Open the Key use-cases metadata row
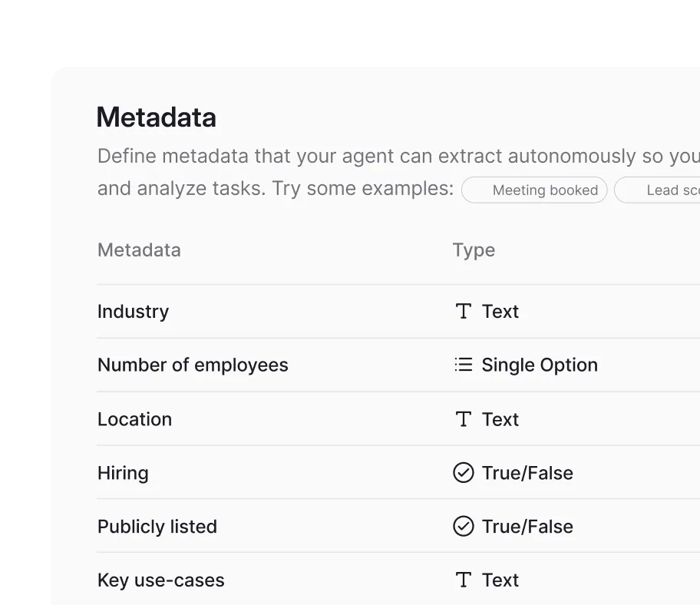 tap(161, 580)
